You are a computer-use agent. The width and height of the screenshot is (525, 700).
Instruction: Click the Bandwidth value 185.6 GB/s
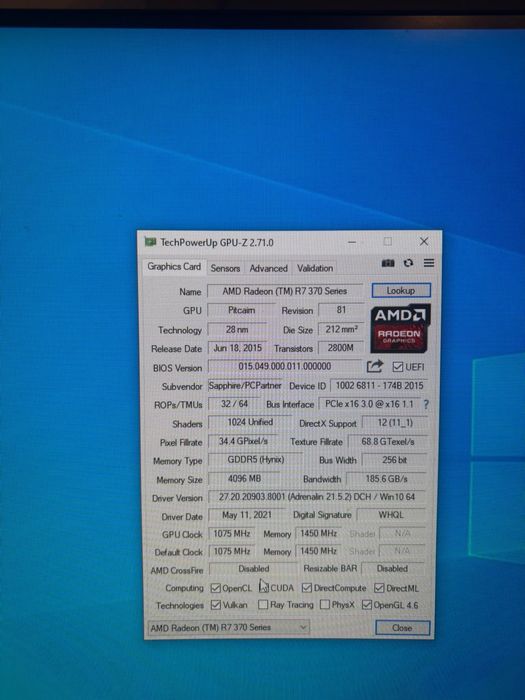pos(386,479)
